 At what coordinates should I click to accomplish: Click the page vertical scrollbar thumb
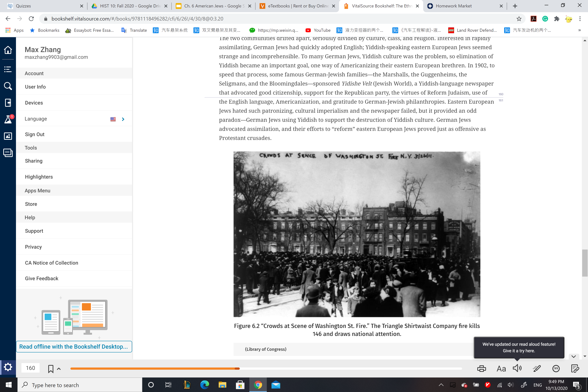(x=585, y=263)
